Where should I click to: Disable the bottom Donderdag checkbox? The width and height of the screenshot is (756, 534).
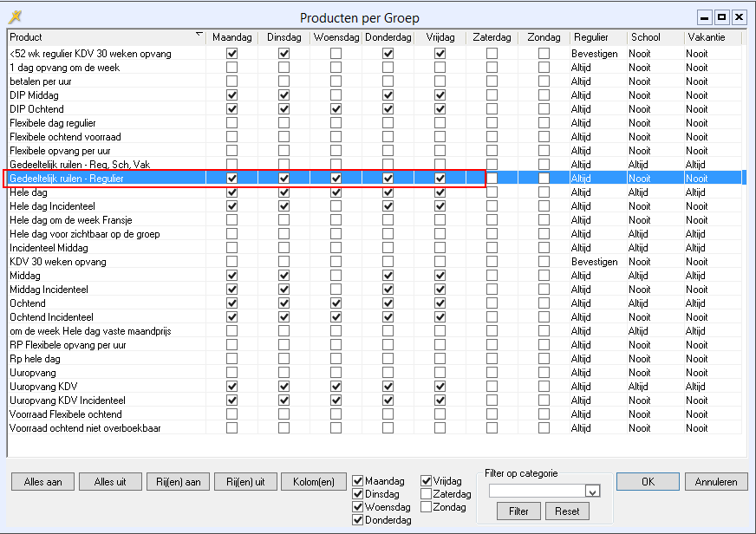coord(358,520)
